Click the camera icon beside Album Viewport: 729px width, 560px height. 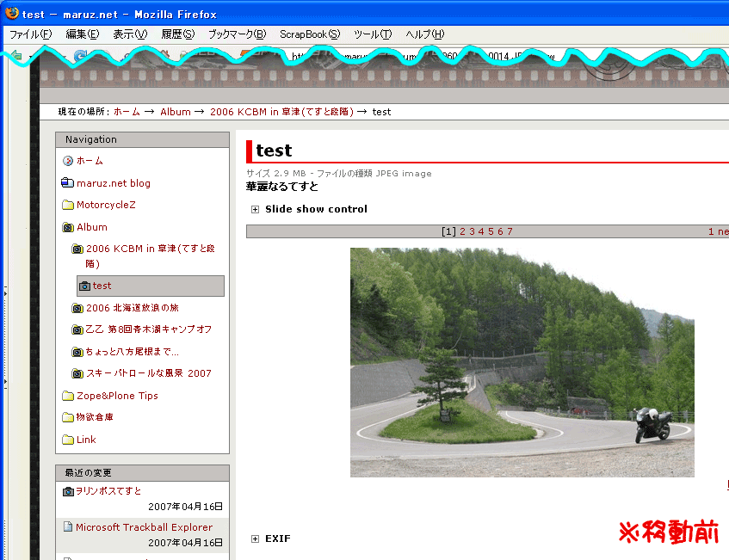click(68, 227)
